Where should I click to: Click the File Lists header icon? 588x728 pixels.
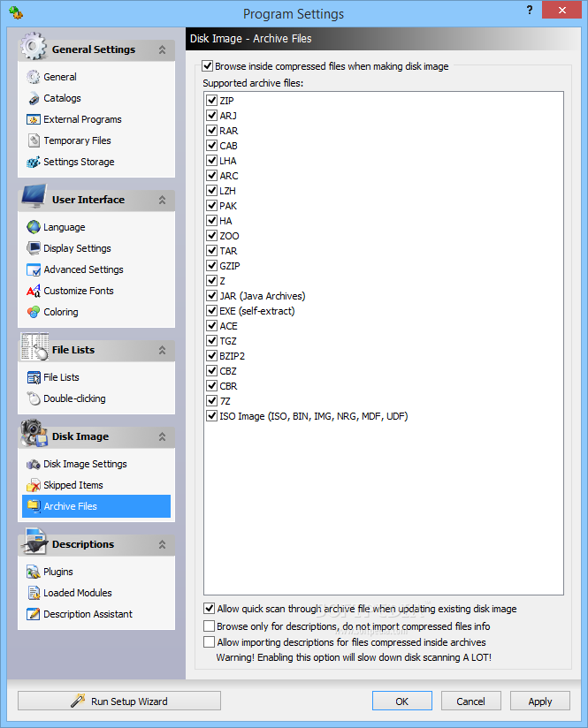coord(34,347)
